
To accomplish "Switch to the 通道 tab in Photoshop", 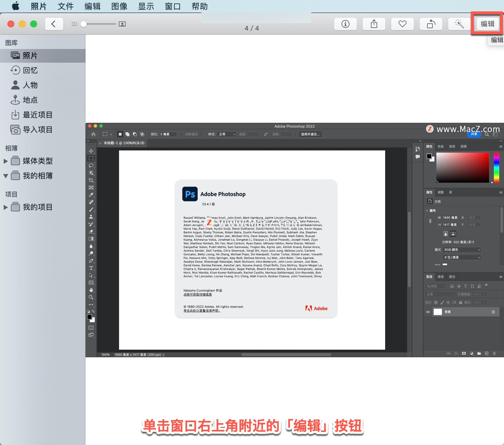I will point(441,277).
